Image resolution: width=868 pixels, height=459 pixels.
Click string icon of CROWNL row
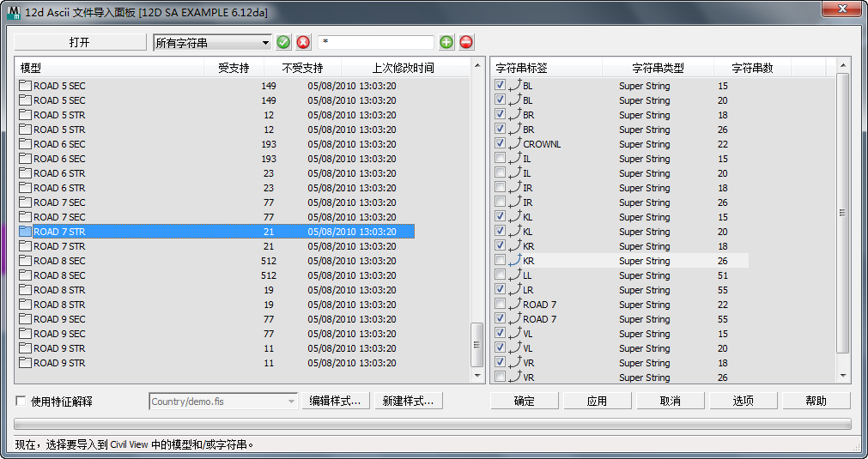tap(515, 143)
